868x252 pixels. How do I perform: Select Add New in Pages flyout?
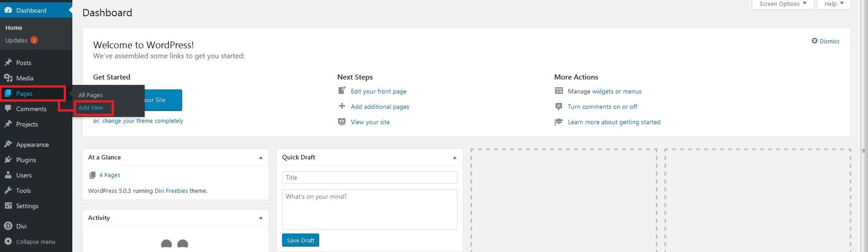click(x=91, y=108)
